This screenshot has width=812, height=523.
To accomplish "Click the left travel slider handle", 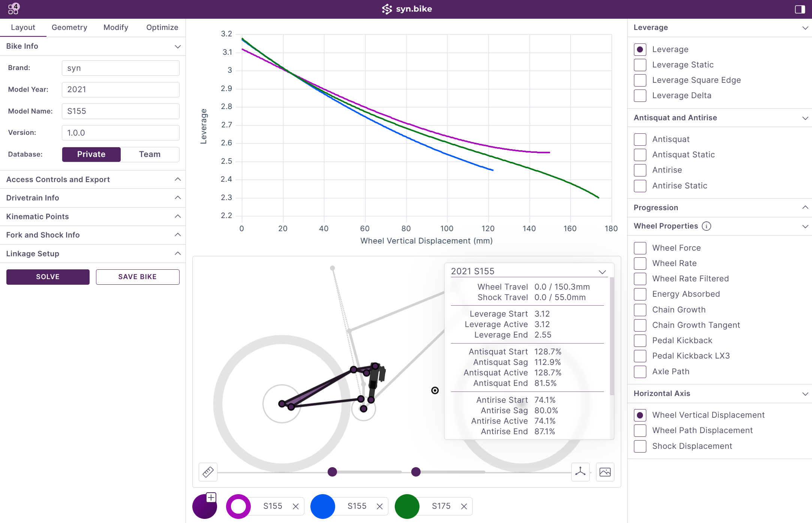I will click(x=332, y=472).
